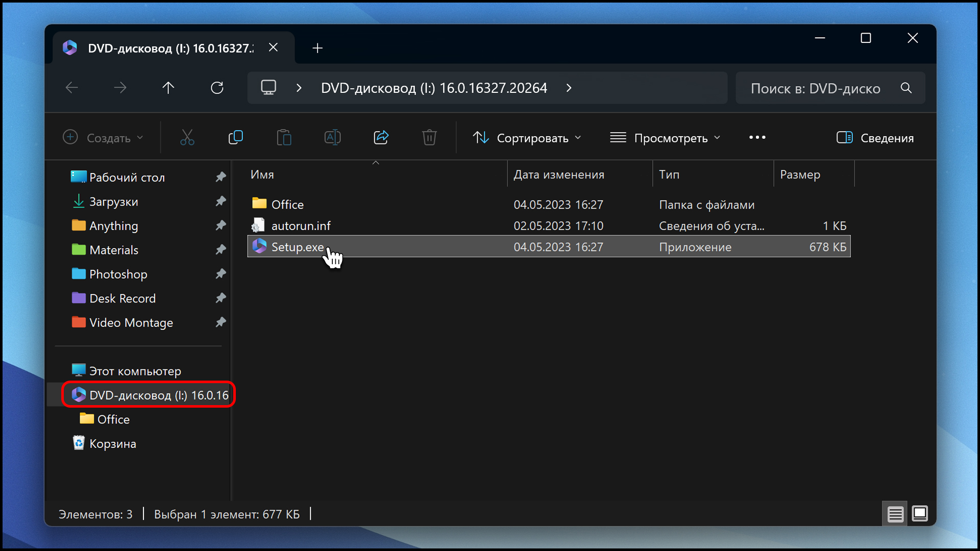Sort by Размер column header
980x551 pixels.
[800, 174]
